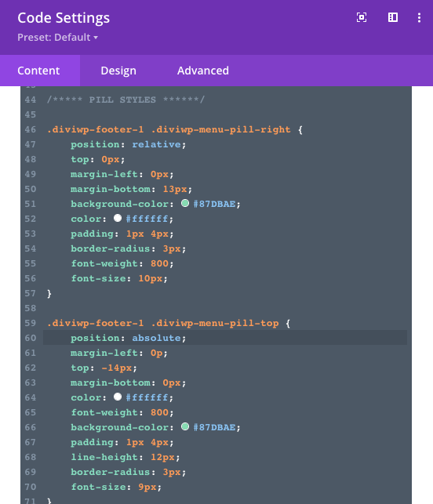Click the 'position: relative;' line

coord(129,145)
